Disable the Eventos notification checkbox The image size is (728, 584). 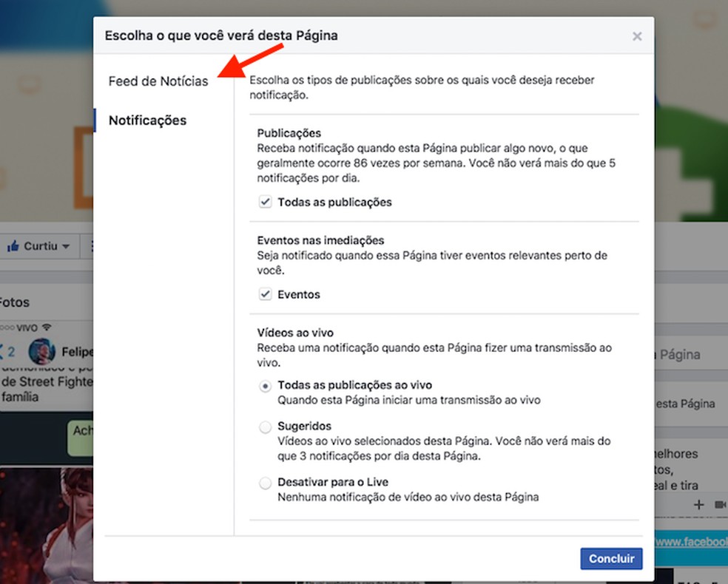[265, 293]
